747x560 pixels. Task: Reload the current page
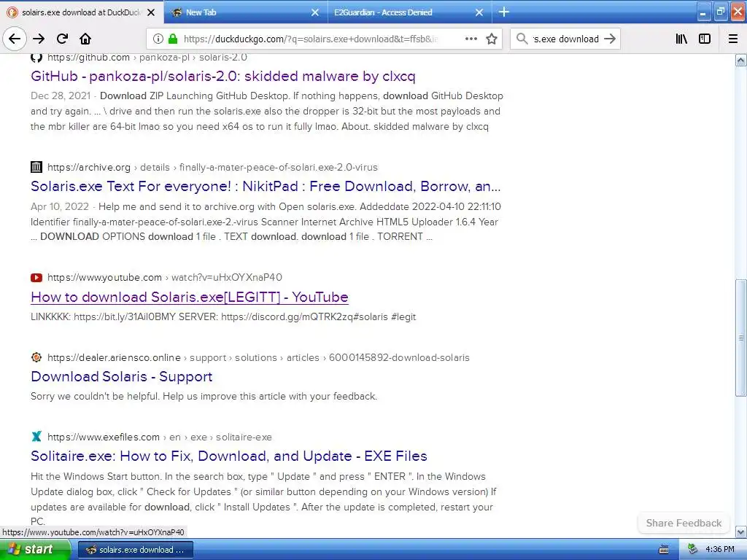click(x=63, y=39)
